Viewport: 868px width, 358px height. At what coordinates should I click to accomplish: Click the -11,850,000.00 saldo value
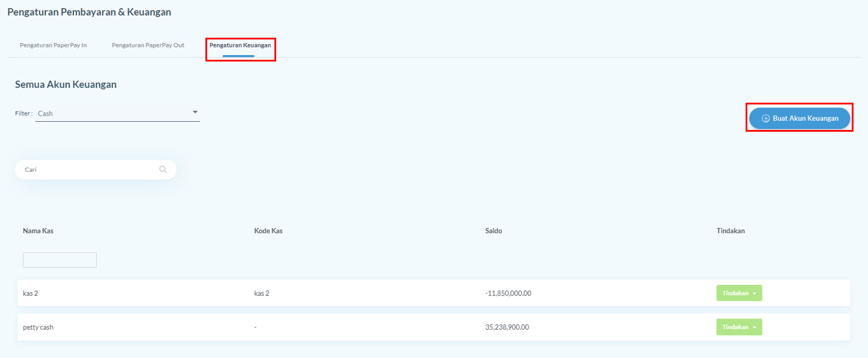[508, 294]
